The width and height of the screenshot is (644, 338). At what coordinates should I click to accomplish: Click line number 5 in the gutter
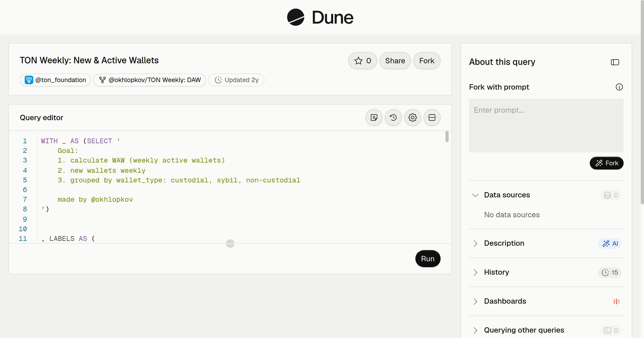pos(25,180)
